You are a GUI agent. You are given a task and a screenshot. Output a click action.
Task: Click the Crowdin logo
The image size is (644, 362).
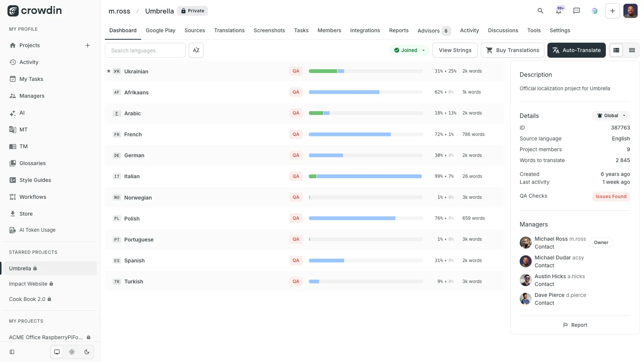pos(34,11)
